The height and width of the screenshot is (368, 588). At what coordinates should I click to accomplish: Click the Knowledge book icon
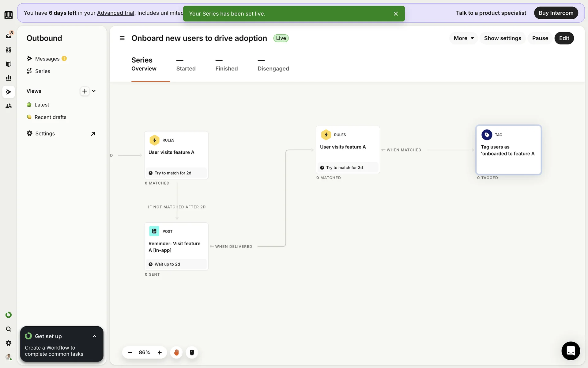[x=9, y=64]
